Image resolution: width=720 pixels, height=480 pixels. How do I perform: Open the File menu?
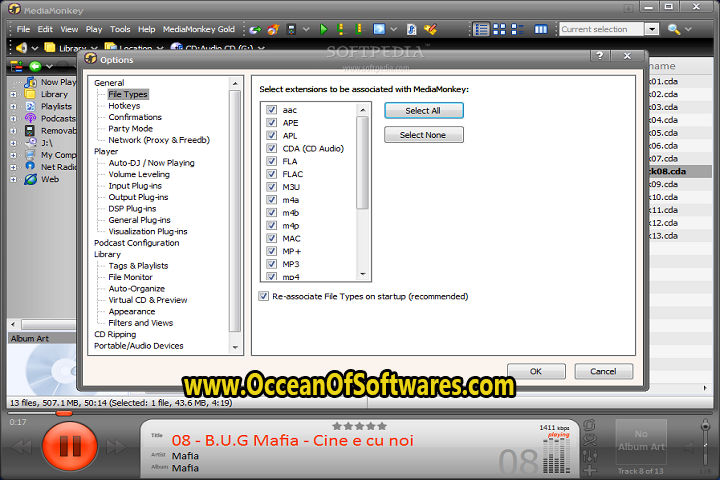pyautogui.click(x=23, y=29)
